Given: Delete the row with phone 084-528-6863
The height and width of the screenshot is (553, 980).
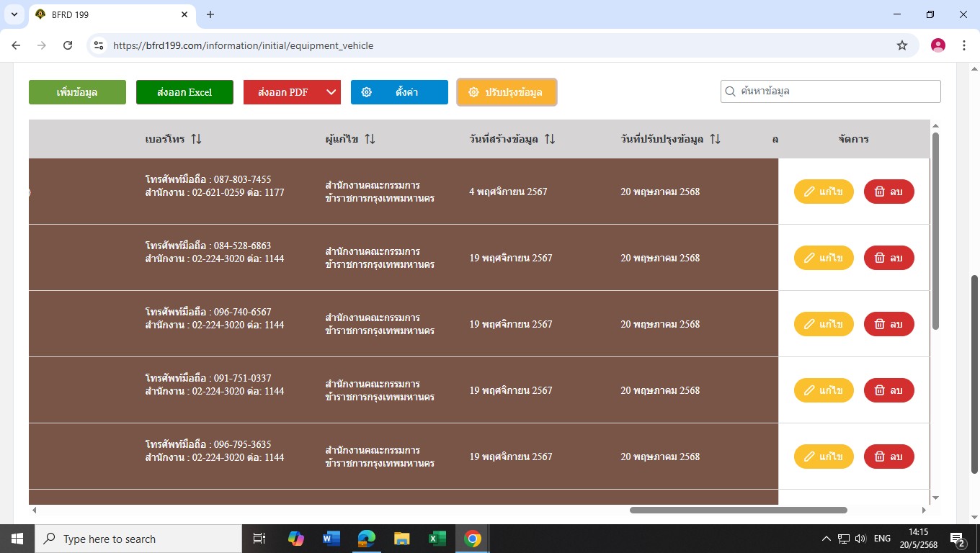Looking at the screenshot, I should pos(888,258).
